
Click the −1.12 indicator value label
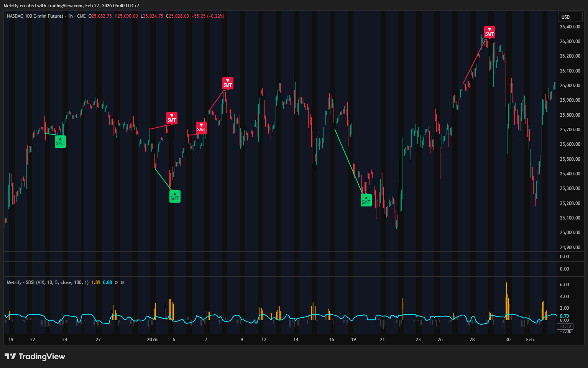point(565,327)
